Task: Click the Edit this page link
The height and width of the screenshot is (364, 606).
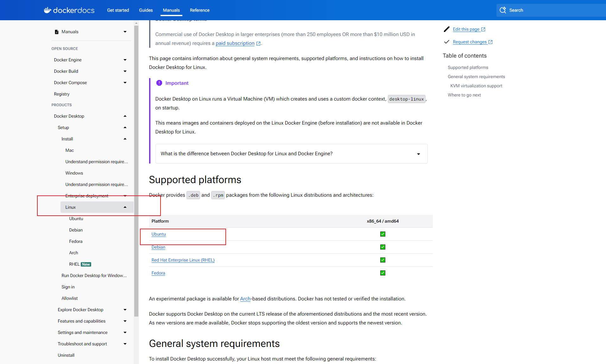Action: click(x=466, y=29)
